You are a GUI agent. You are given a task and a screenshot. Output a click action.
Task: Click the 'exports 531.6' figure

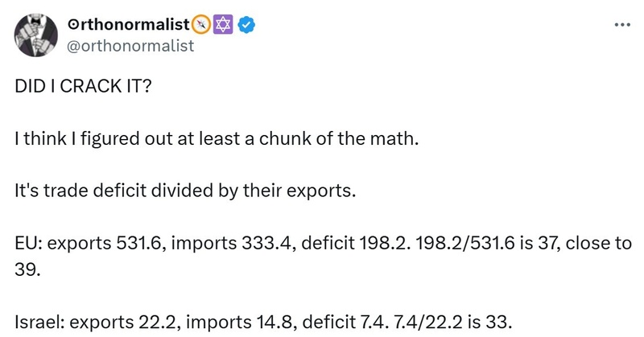click(107, 244)
